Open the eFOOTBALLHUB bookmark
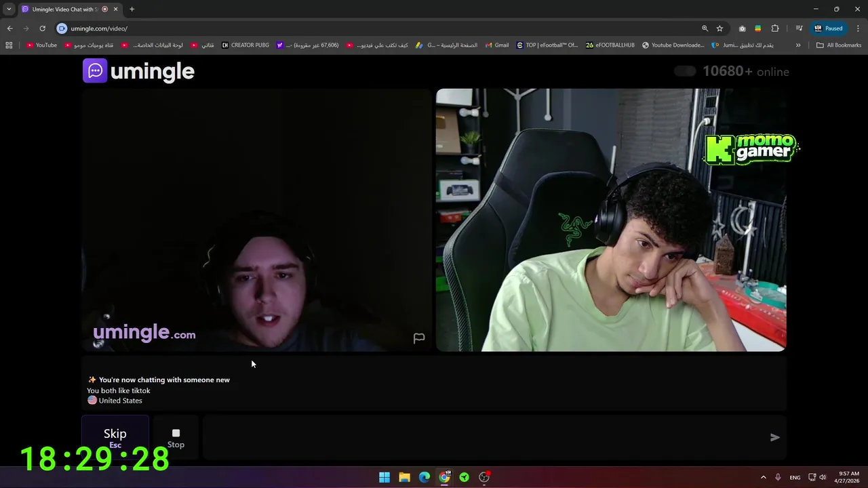Screen dimensions: 868x488 (610, 45)
